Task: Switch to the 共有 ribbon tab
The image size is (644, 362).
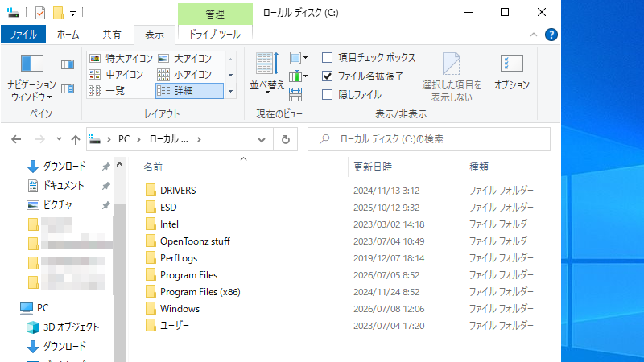Action: (112, 35)
